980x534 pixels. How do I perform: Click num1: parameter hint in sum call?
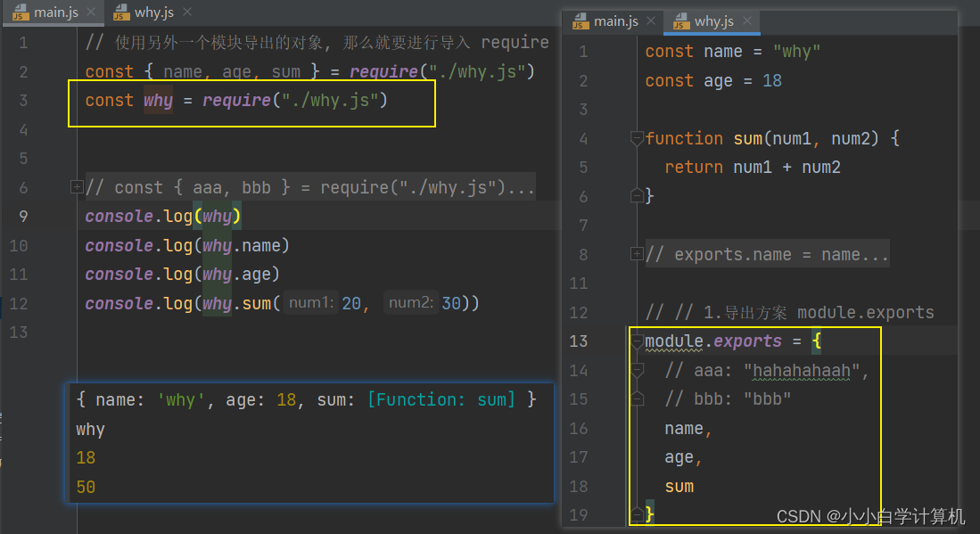click(310, 303)
